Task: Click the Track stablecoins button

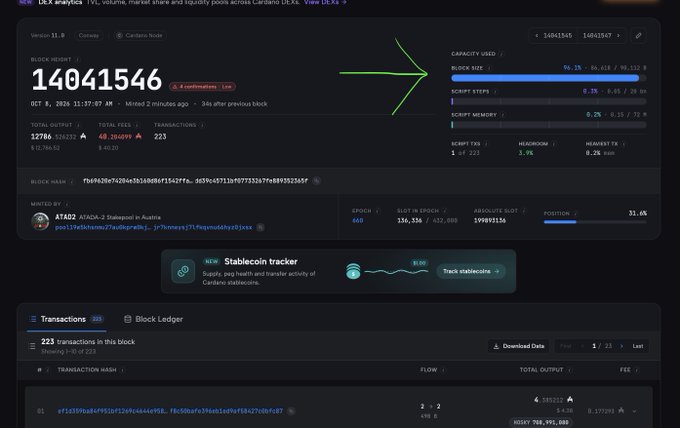Action: click(471, 271)
